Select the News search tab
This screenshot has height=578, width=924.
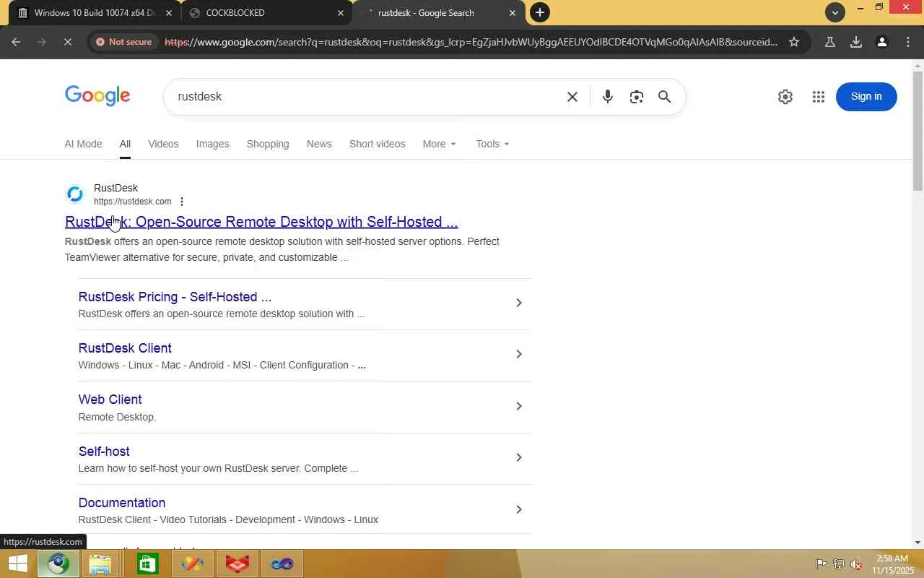tap(319, 144)
